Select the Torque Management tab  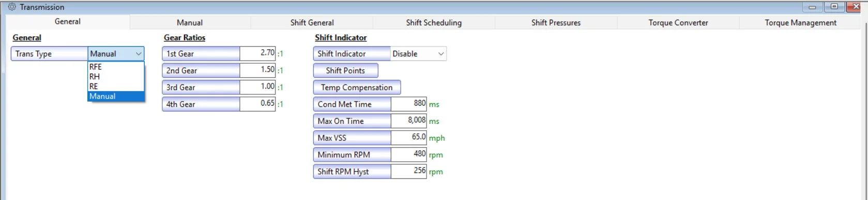[x=800, y=22]
